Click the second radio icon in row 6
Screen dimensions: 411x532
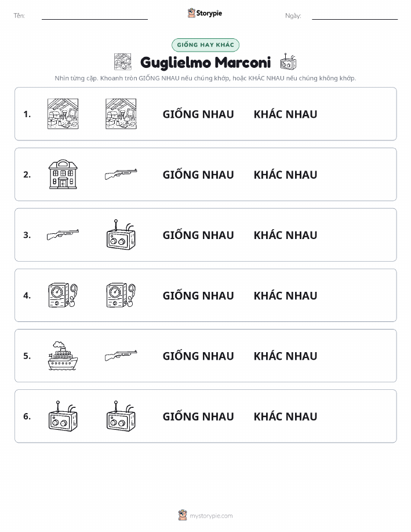121,416
